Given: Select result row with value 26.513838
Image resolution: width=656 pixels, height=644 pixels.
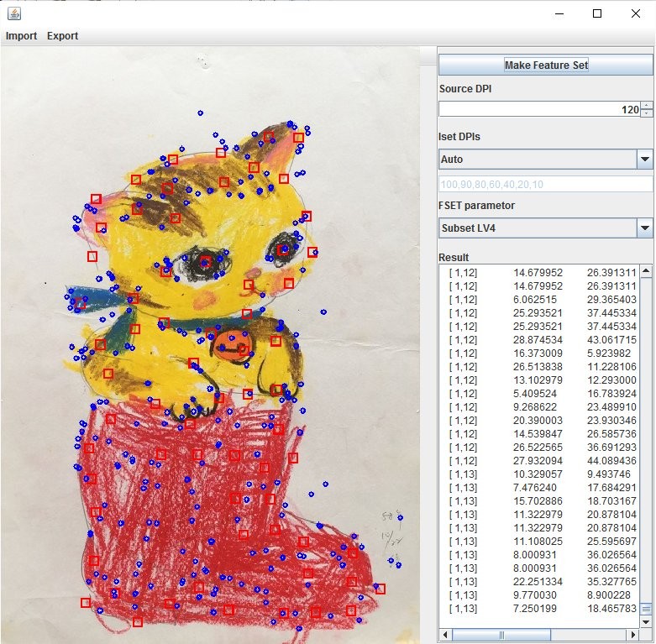Looking at the screenshot, I should [540, 367].
